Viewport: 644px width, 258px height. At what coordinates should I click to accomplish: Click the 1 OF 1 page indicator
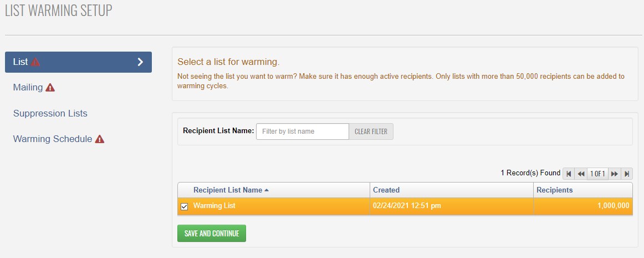597,174
